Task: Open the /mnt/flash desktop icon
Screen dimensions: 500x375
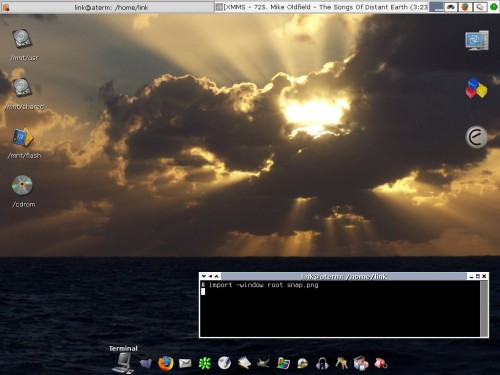Action: 23,136
